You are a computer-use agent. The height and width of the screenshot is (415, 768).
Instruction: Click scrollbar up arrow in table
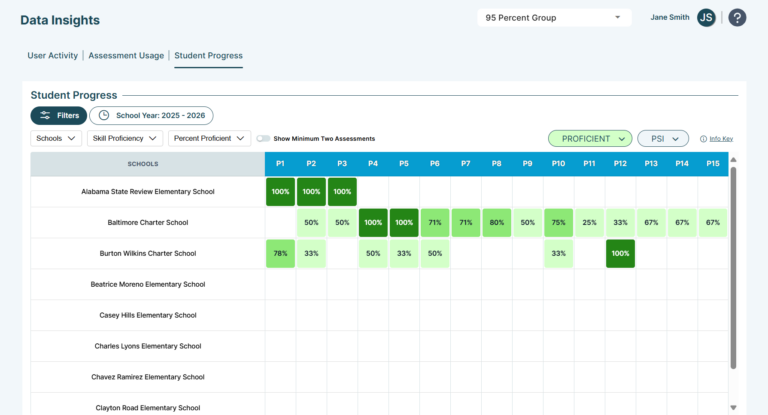click(733, 160)
